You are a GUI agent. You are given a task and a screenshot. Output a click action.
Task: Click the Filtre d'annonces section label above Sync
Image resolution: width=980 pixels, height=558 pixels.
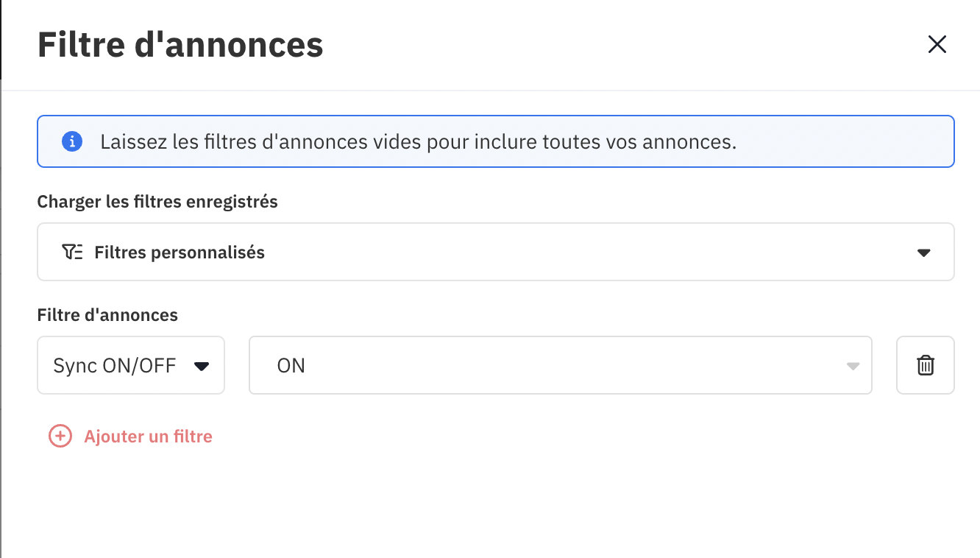pos(107,315)
